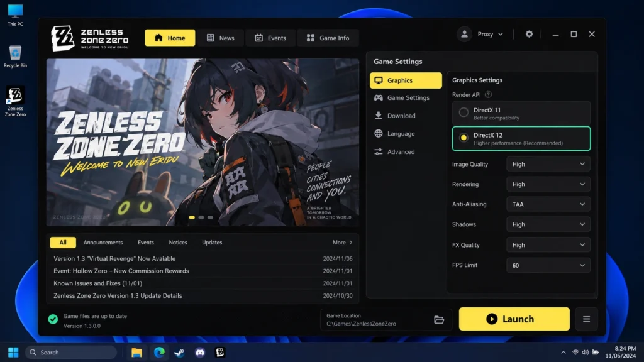Open the Image Quality dropdown
The width and height of the screenshot is (644, 362).
pyautogui.click(x=548, y=164)
